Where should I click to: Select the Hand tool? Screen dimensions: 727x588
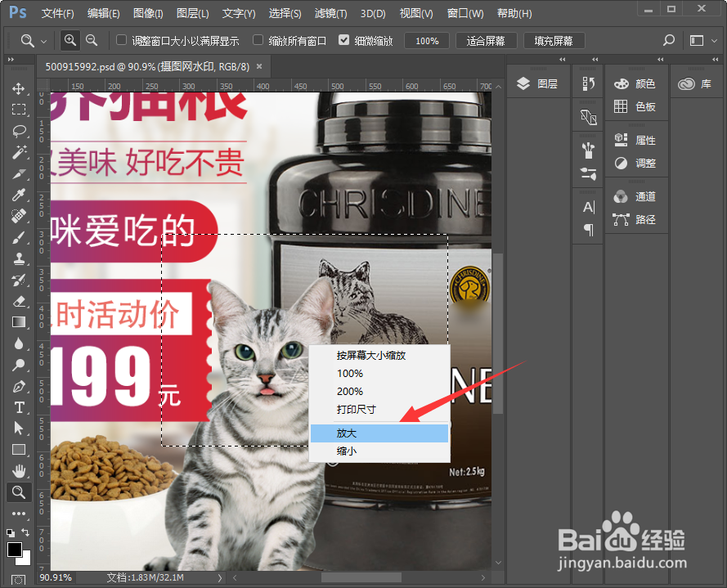tap(18, 471)
